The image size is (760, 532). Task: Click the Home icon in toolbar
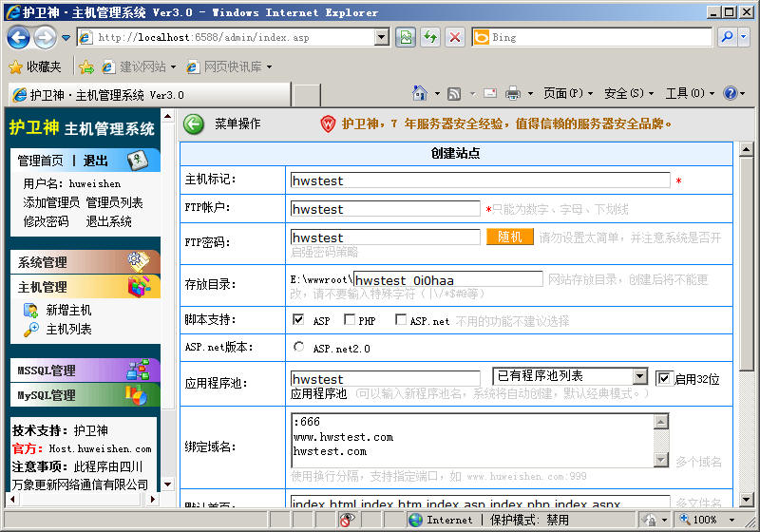420,93
